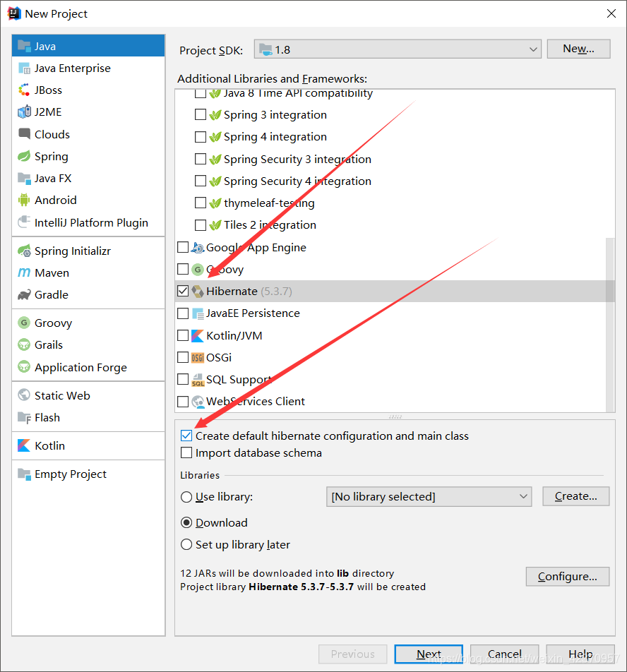Click the Configure... button
627x672 pixels.
point(568,577)
